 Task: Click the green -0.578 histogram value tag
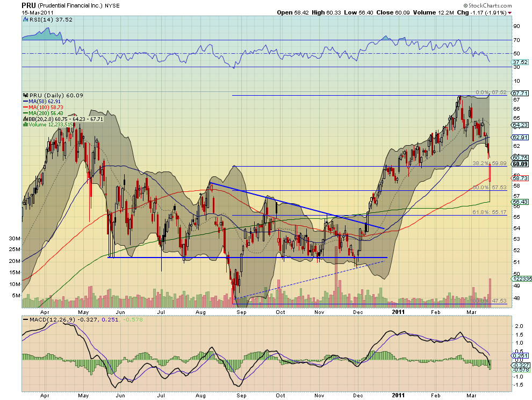520,370
